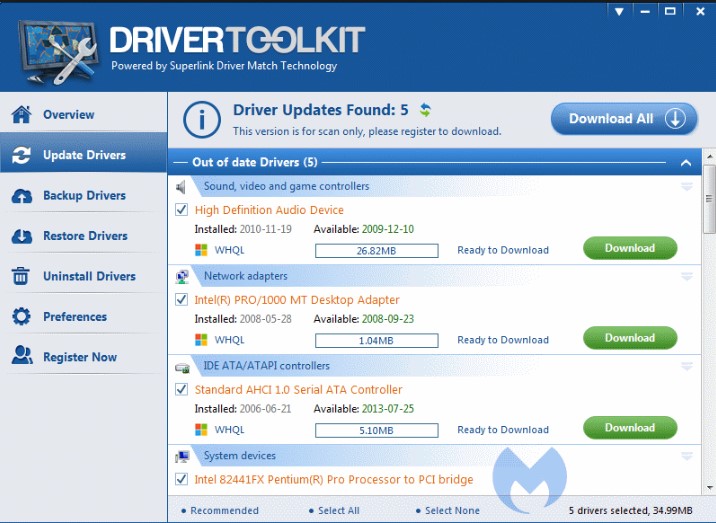Click the scrollbar up arrow
Screen dimensions: 716x523
pyautogui.click(x=709, y=157)
